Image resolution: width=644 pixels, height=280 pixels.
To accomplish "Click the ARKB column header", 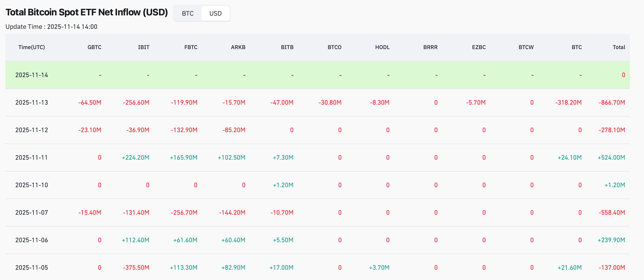I will pos(238,47).
